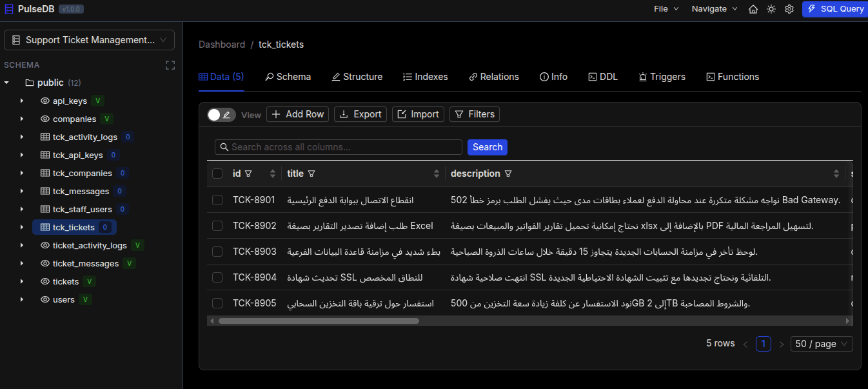Open settings gear icon
Viewport: 868px width, 389px height.
(789, 9)
